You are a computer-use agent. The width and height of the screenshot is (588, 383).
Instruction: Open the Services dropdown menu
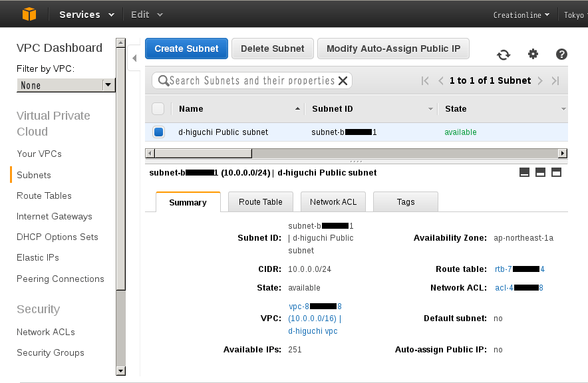86,15
